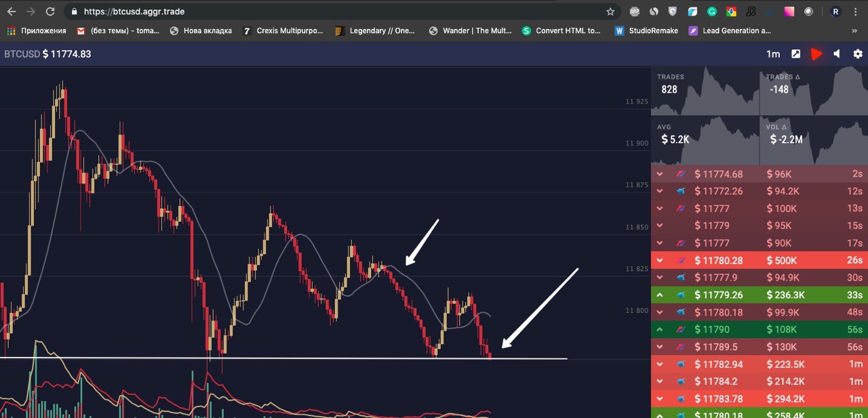Go forward in browser history
The height and width of the screenshot is (418, 868).
[31, 12]
